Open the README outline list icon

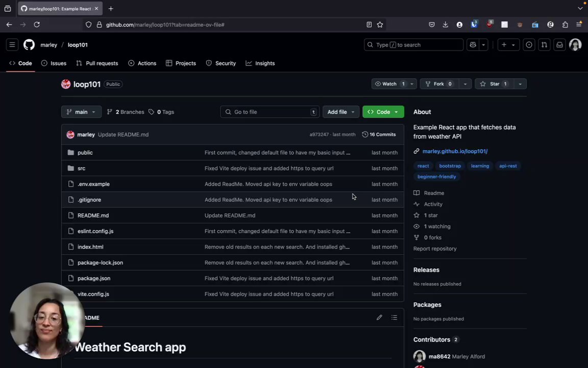[x=394, y=318]
